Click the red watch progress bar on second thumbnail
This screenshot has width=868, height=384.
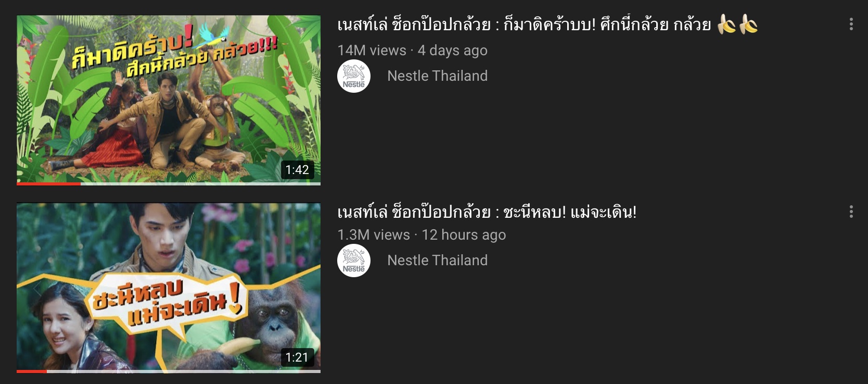32,371
